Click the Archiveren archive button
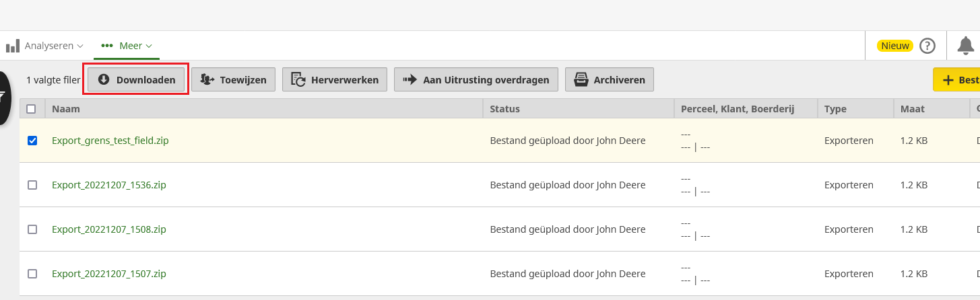This screenshot has width=980, height=300. [x=609, y=79]
